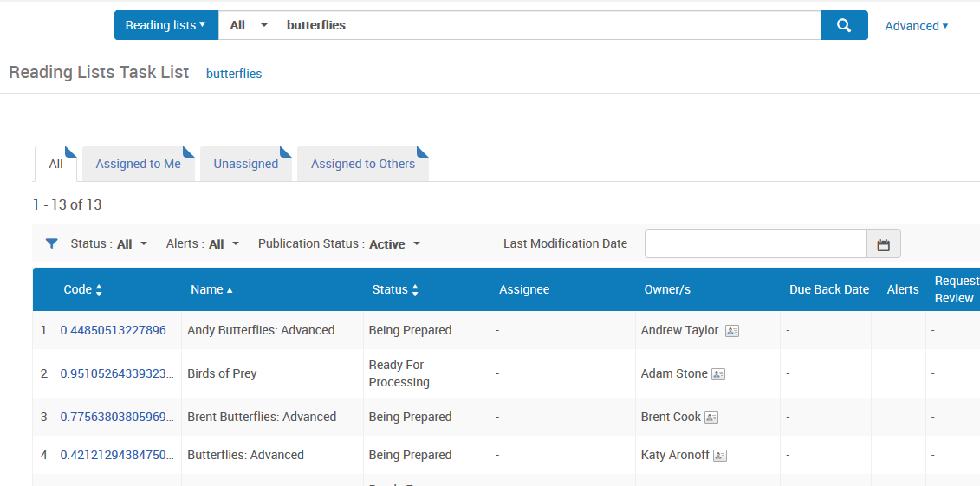Expand the Reading lists search type dropdown
The image size is (980, 486).
click(166, 25)
